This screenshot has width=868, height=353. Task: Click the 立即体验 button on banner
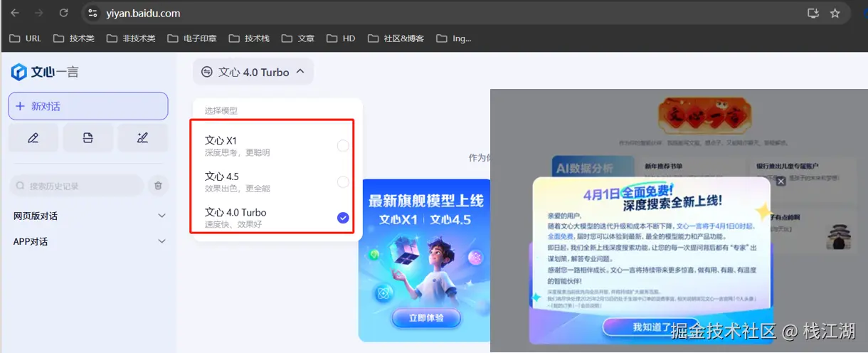(x=425, y=318)
